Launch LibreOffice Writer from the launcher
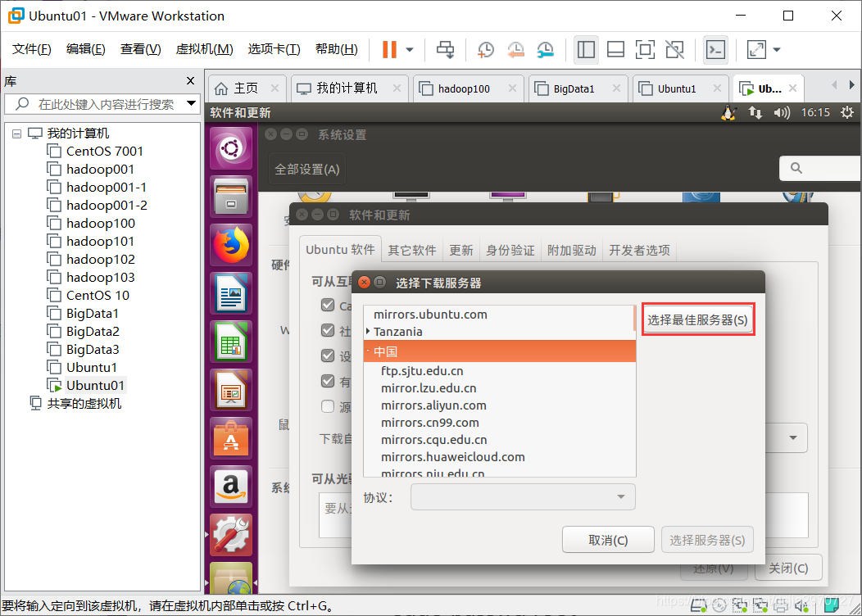This screenshot has height=616, width=862. tap(231, 293)
